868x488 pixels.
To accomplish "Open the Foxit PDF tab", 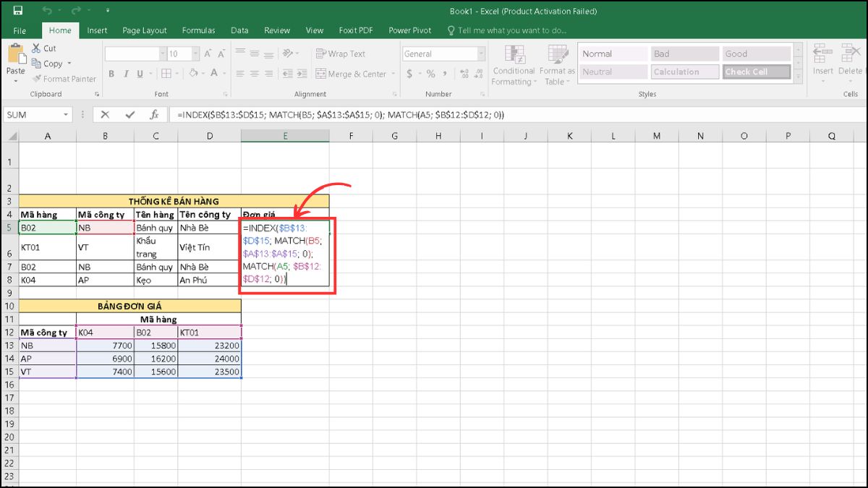I will [x=356, y=30].
